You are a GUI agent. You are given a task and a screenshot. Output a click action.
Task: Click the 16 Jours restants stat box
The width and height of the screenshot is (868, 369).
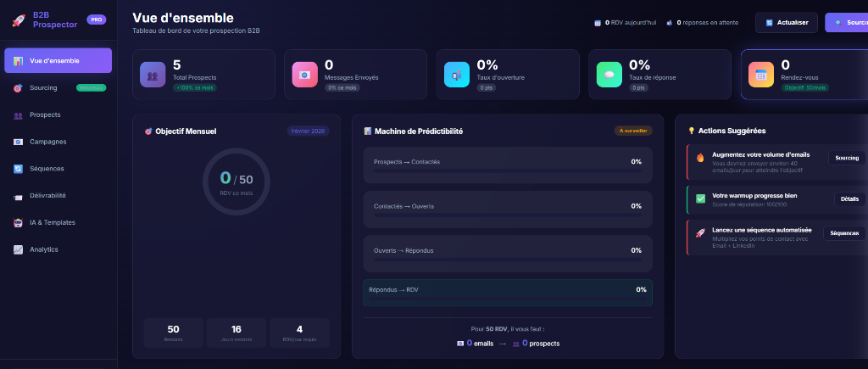click(x=236, y=333)
